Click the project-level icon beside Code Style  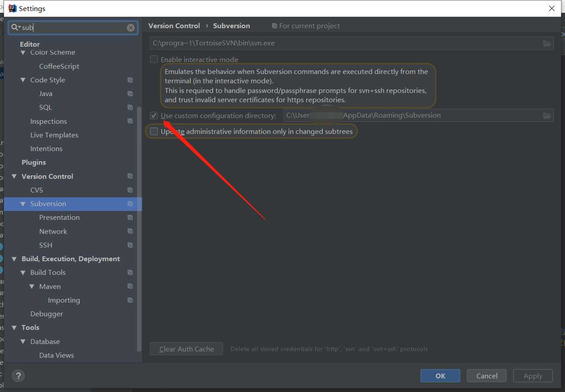coord(130,80)
